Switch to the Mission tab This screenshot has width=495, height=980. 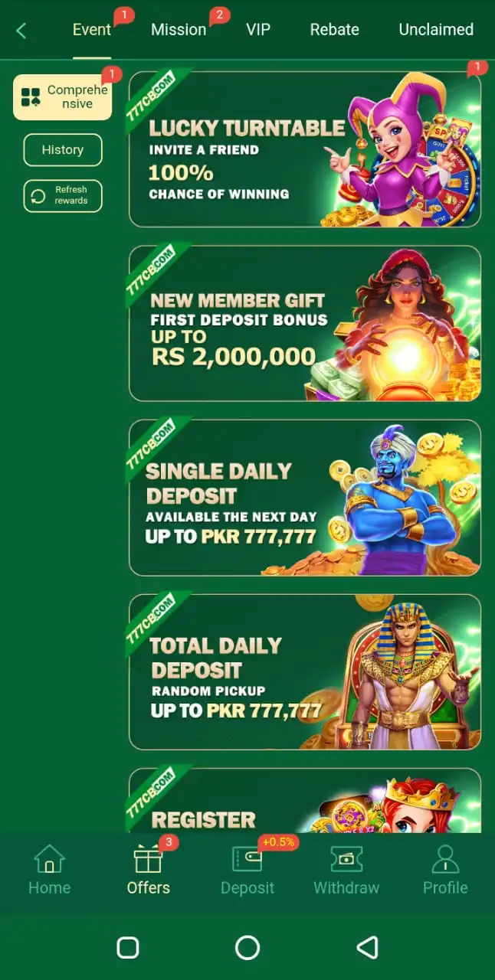[x=179, y=30]
